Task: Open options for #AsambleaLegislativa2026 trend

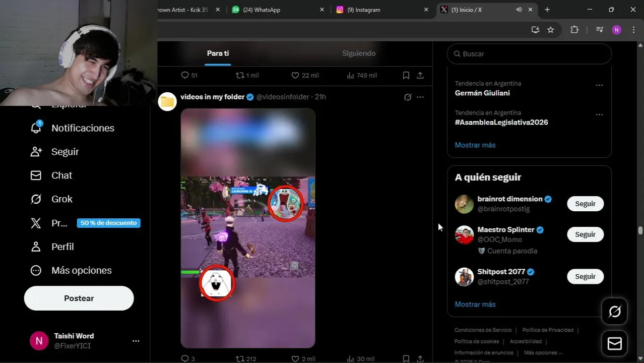Action: point(599,114)
